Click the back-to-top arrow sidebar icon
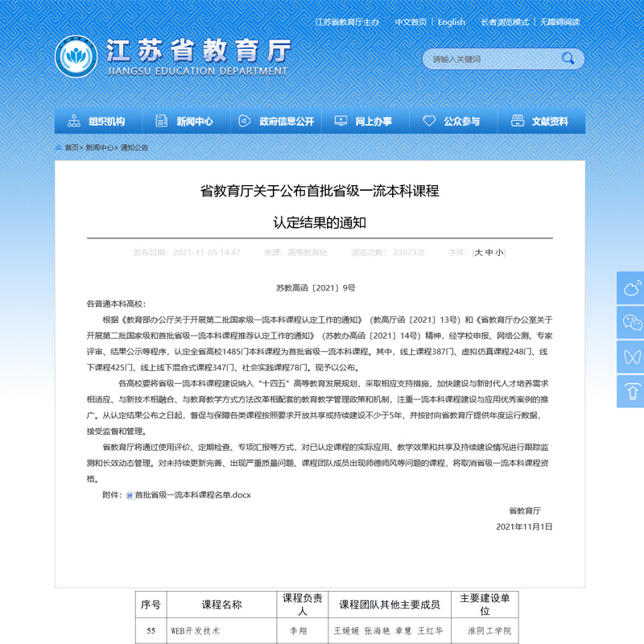Image resolution: width=644 pixels, height=644 pixels. click(632, 391)
